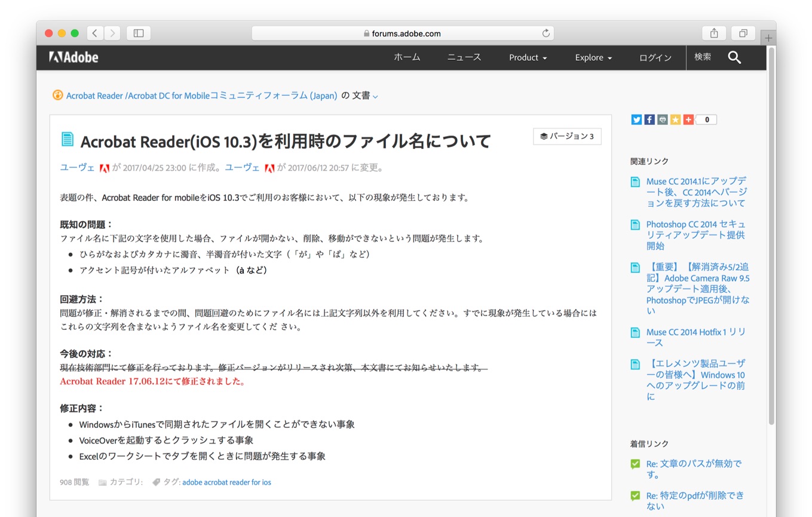
Task: Open the Explore dropdown menu
Action: pyautogui.click(x=592, y=57)
